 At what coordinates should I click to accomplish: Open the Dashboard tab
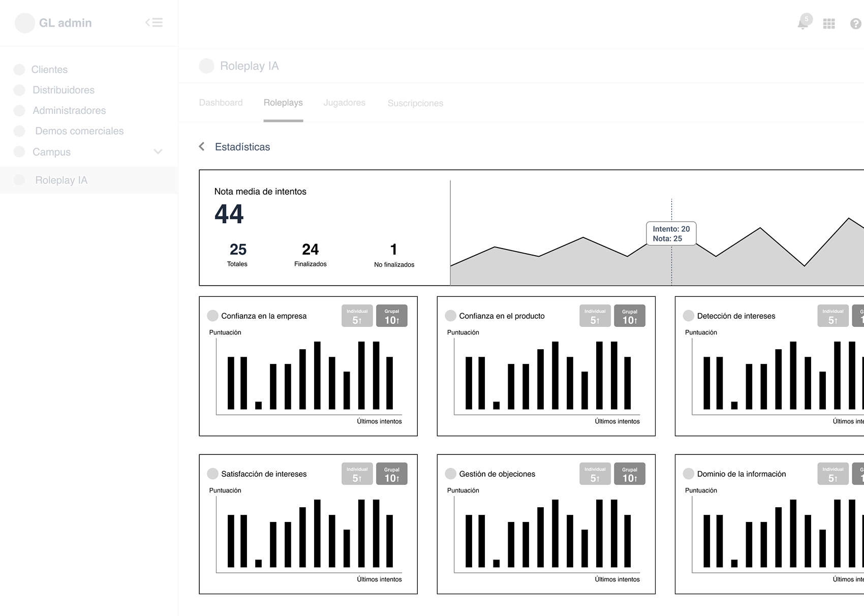point(221,103)
